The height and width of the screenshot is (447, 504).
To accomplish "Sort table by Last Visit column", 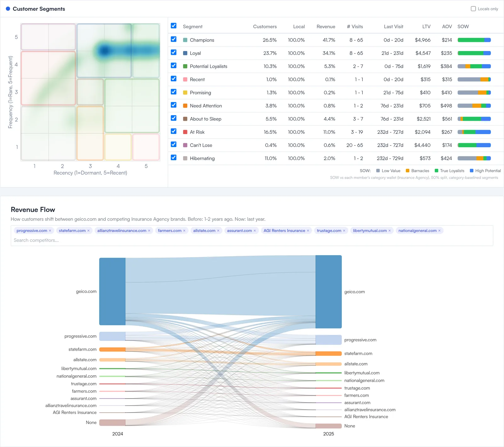I will (393, 27).
